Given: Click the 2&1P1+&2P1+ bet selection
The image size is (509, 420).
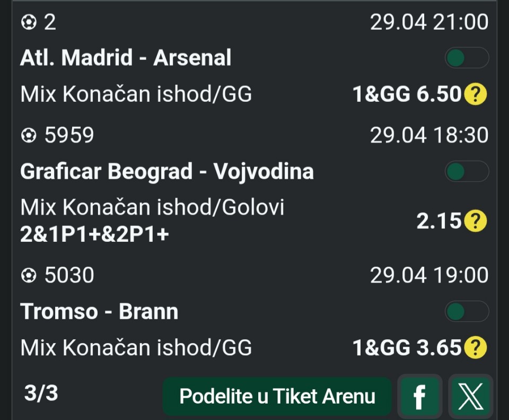Looking at the screenshot, I should click(x=94, y=234).
